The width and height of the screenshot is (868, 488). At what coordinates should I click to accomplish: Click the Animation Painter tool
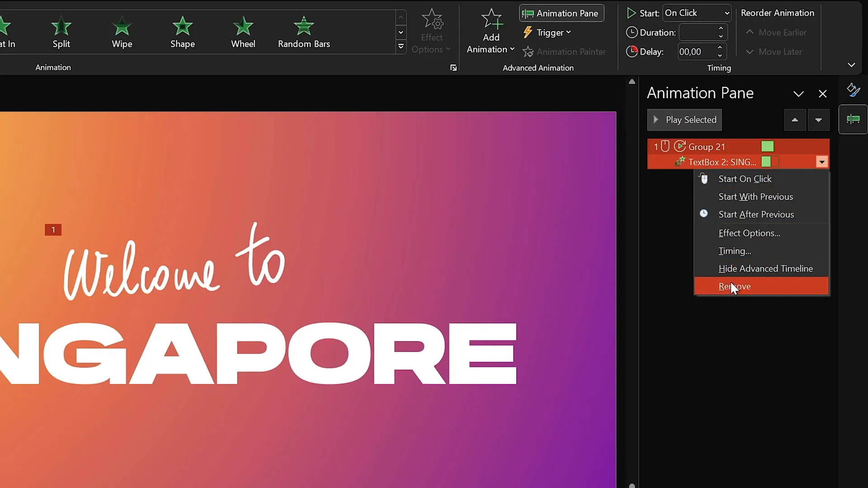(x=564, y=52)
